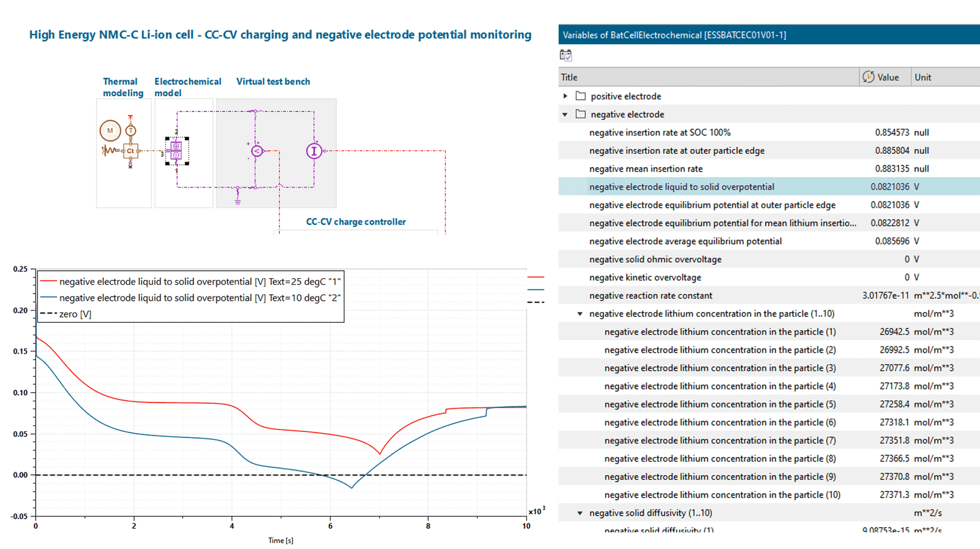Select lithium concentration in the particle (9) row
Screen dimensions: 980x549
769,476
